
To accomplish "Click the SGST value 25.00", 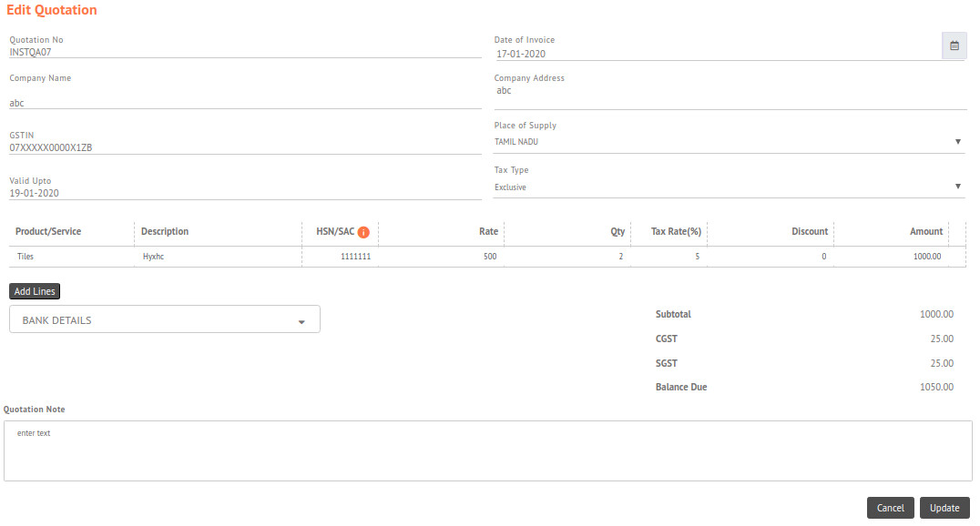I will point(942,363).
